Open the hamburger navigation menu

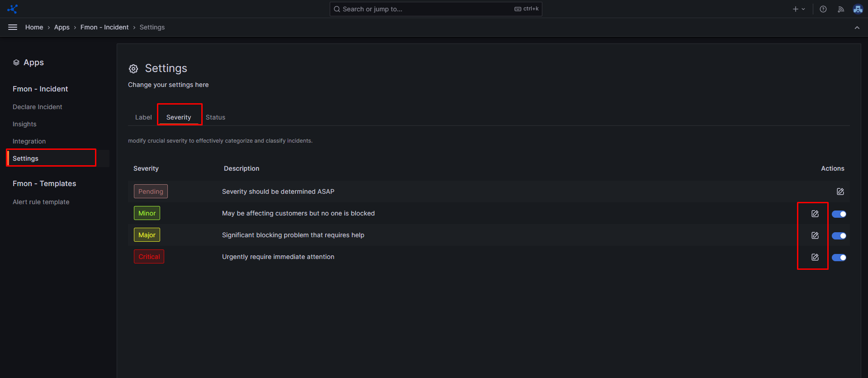13,27
